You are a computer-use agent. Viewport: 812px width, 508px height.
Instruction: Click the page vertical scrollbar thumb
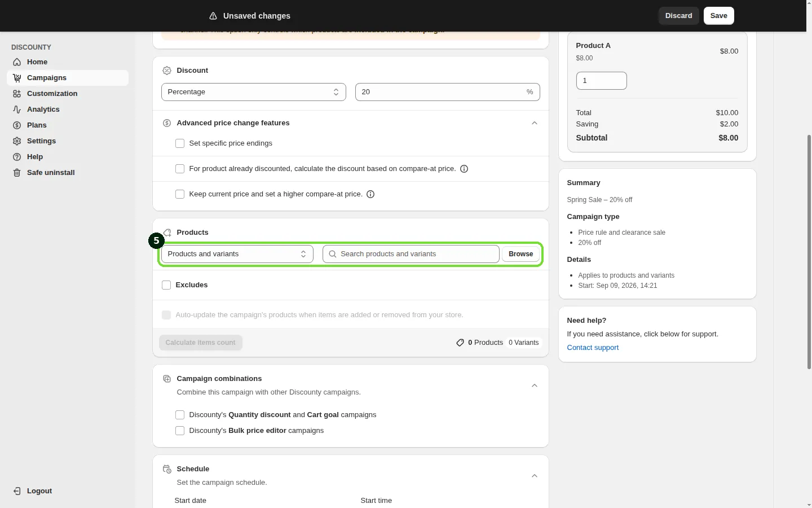809,252
